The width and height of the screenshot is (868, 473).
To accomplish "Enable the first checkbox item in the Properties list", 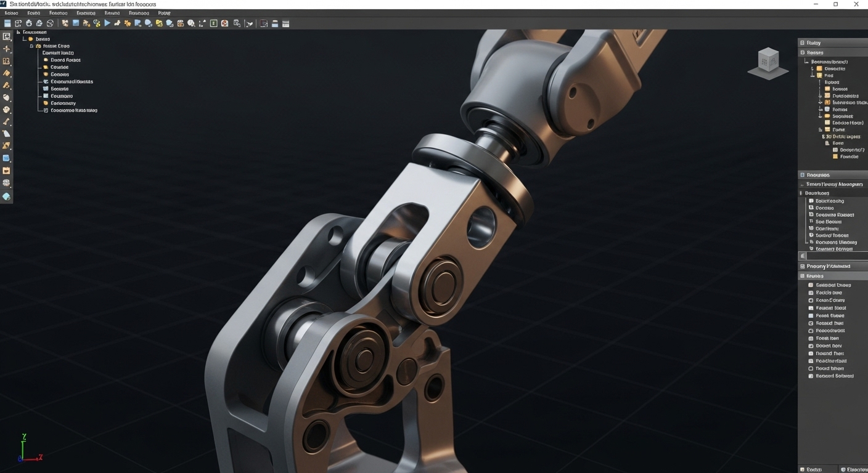I will click(810, 285).
